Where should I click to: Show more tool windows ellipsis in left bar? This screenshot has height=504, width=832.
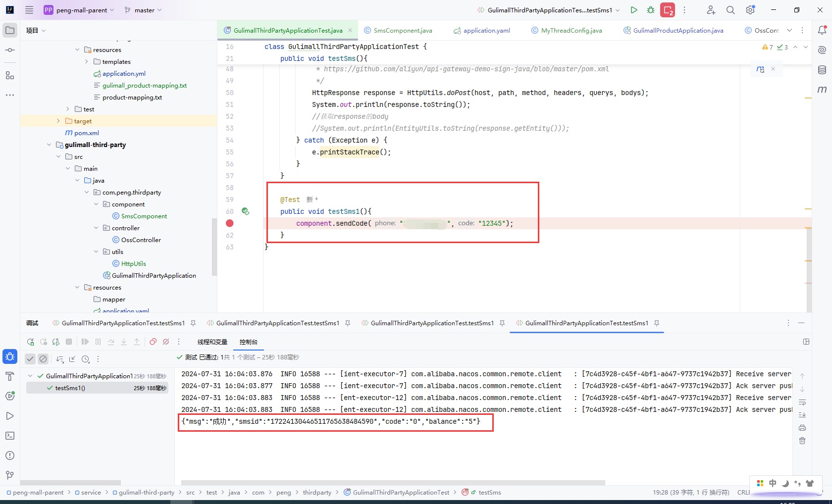(10, 95)
